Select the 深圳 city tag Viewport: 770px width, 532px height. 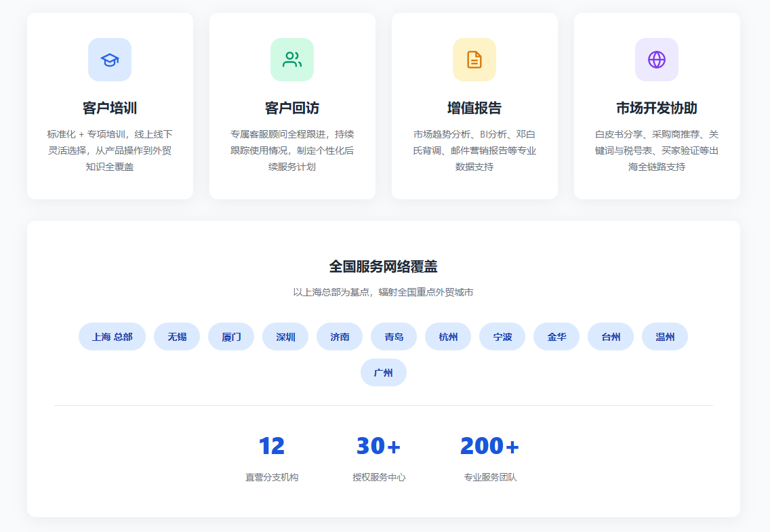click(x=285, y=337)
